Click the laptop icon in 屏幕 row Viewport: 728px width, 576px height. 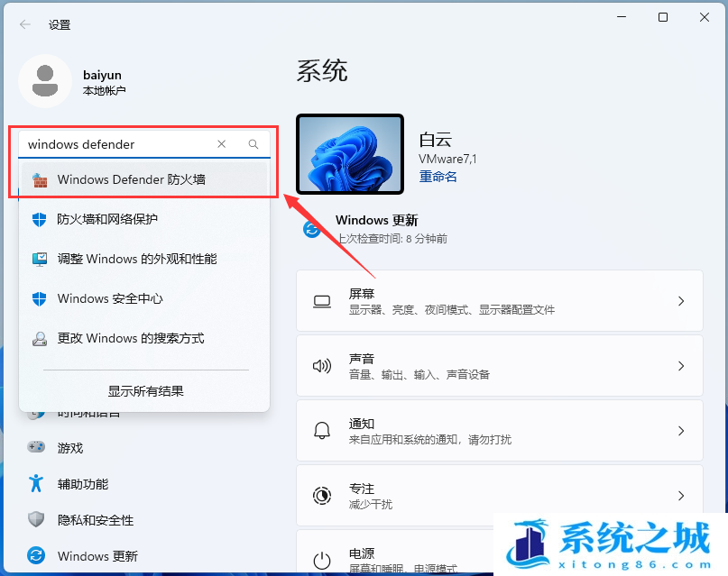point(322,301)
